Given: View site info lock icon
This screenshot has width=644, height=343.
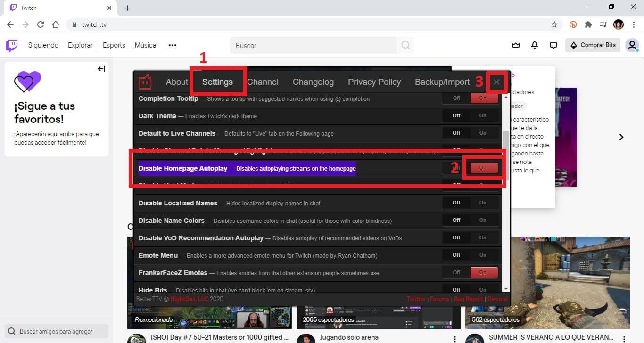Looking at the screenshot, I should [74, 24].
